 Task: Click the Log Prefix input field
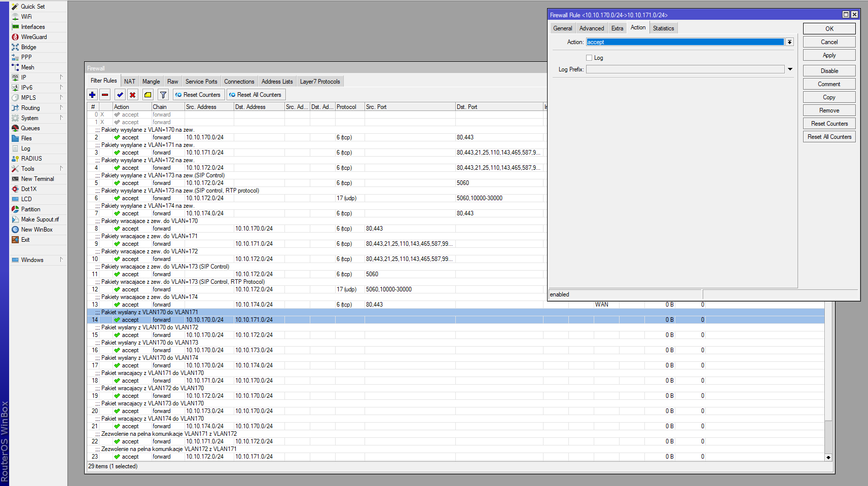pyautogui.click(x=685, y=69)
